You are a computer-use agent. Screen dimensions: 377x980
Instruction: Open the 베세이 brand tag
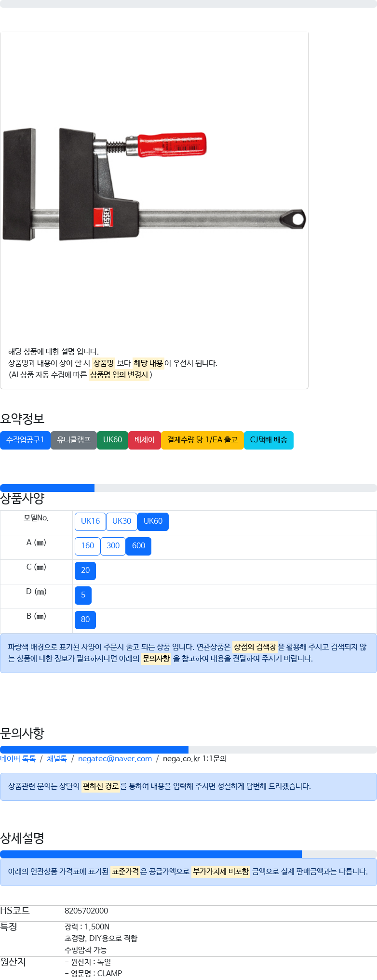point(145,440)
